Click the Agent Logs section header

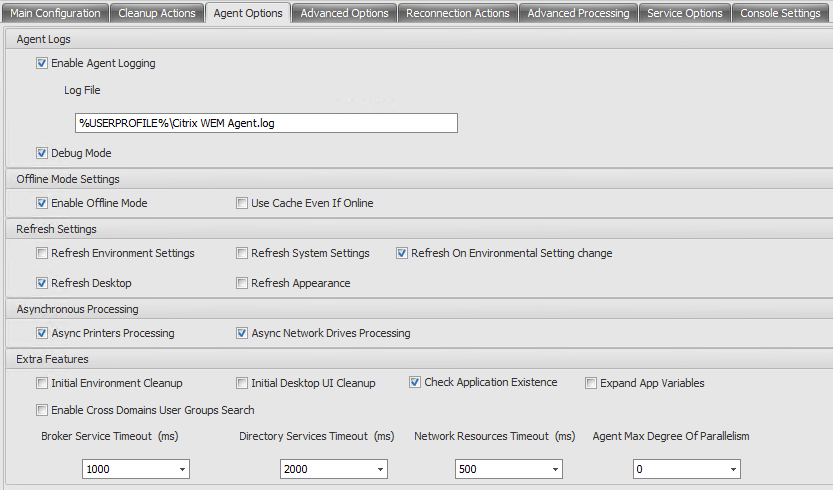(x=44, y=39)
